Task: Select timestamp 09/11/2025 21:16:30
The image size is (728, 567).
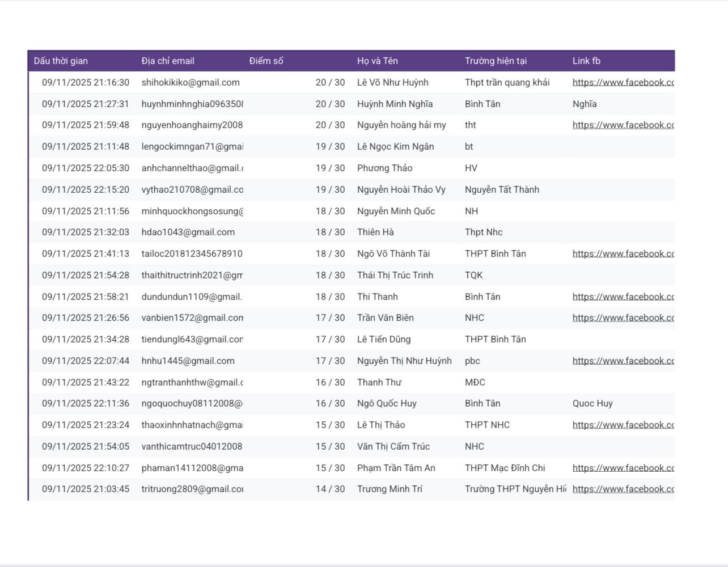Action: click(86, 82)
